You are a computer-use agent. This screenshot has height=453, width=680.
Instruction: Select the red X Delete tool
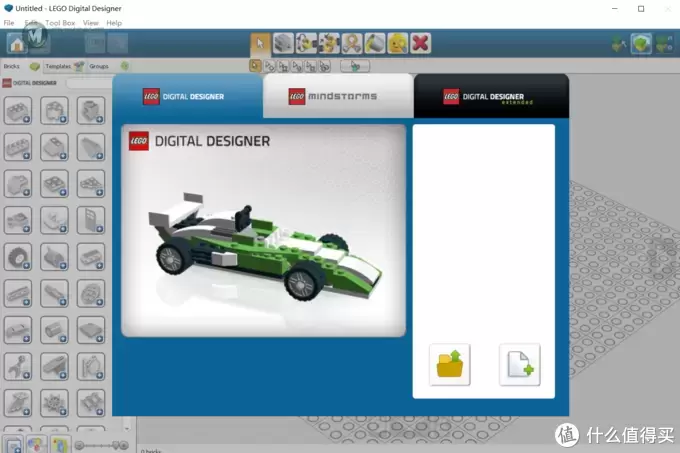pos(421,43)
